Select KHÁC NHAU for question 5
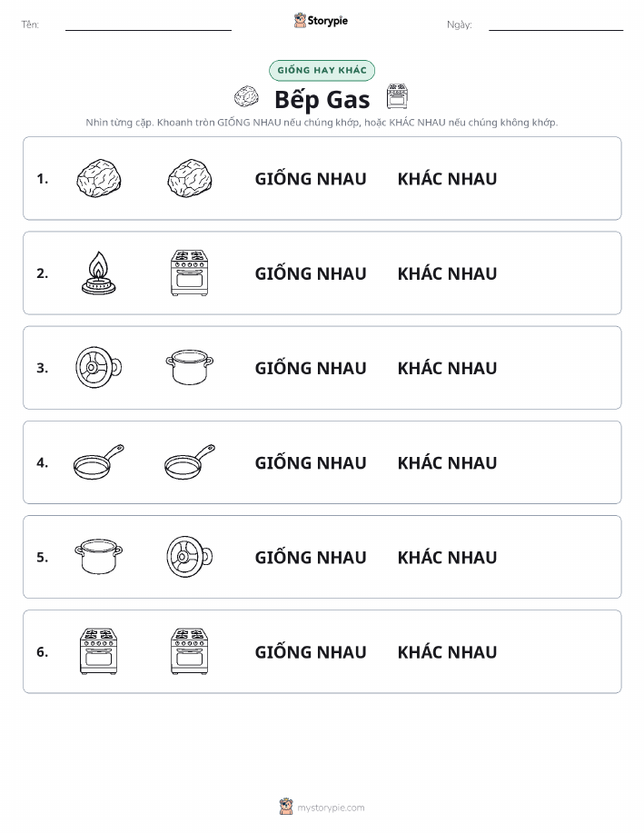Screen dimensions: 644x833 click(448, 557)
